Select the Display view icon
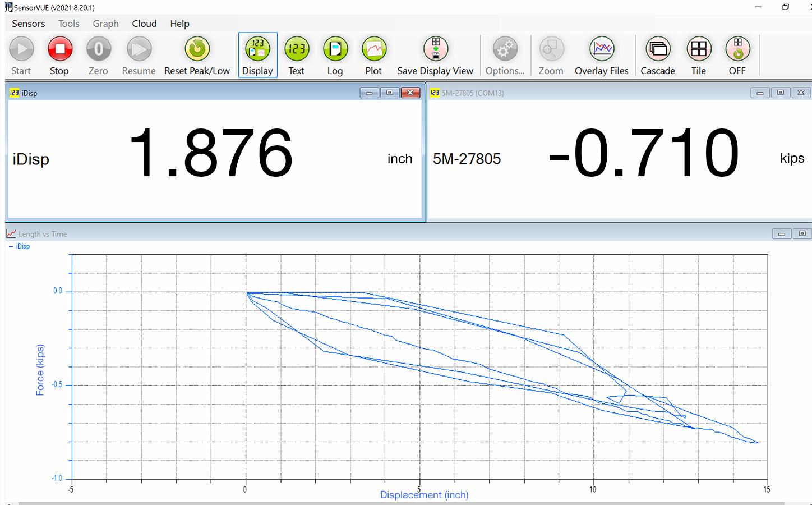The height and width of the screenshot is (505, 812). tap(257, 49)
